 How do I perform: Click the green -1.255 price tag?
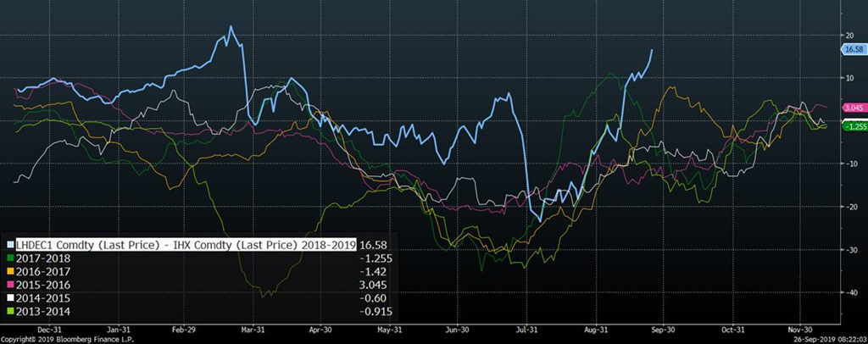click(851, 126)
